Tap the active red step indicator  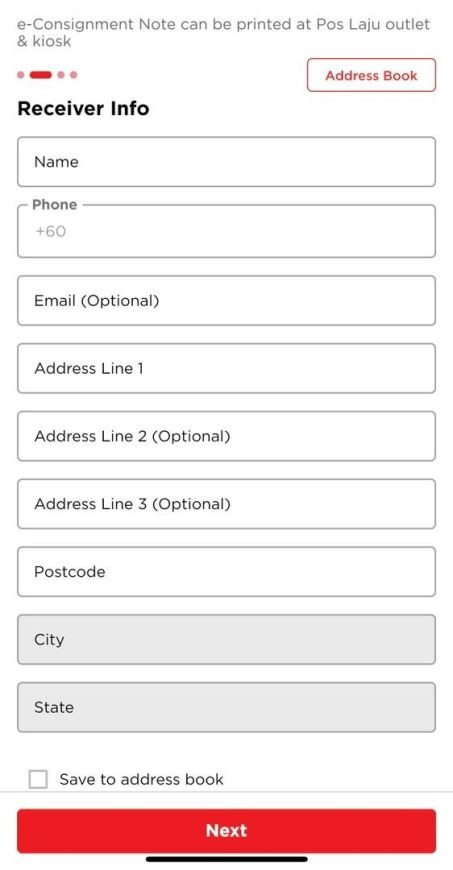tap(41, 75)
